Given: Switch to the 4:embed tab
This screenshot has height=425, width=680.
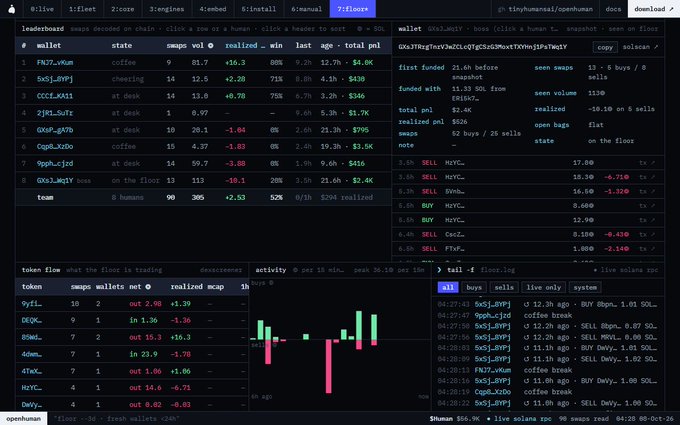Looking at the screenshot, I should (x=212, y=9).
